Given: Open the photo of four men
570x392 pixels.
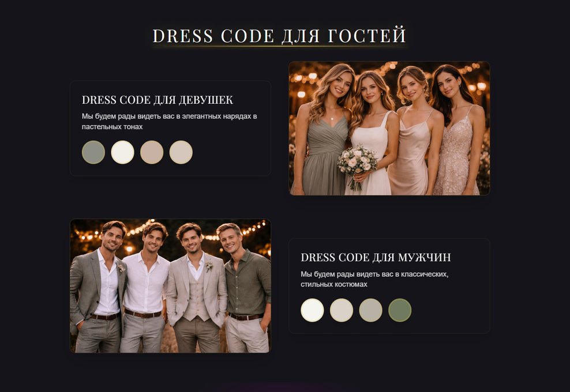Looking at the screenshot, I should tap(171, 286).
